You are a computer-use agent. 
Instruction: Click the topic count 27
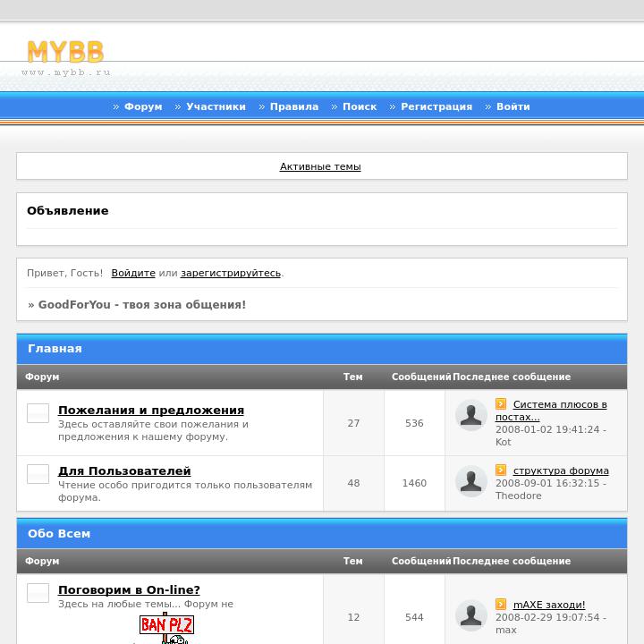coord(353,423)
